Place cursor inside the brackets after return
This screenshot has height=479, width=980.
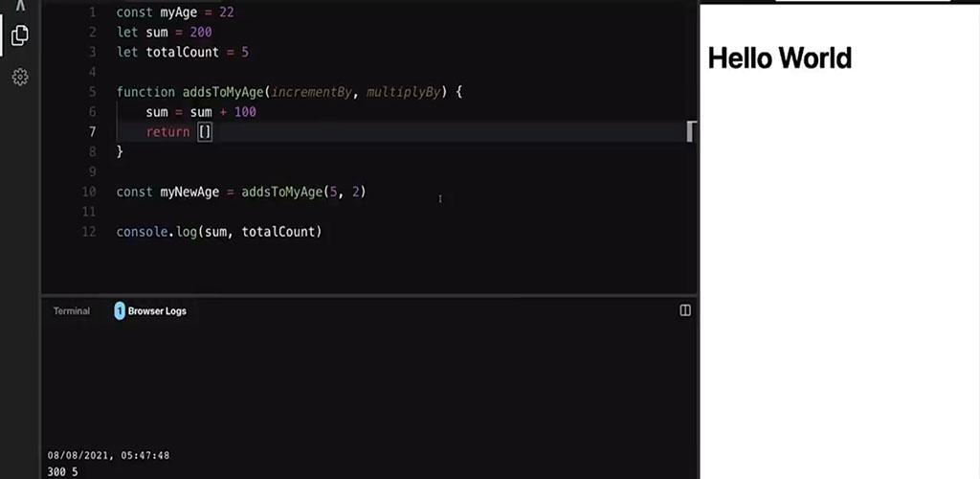coord(205,132)
